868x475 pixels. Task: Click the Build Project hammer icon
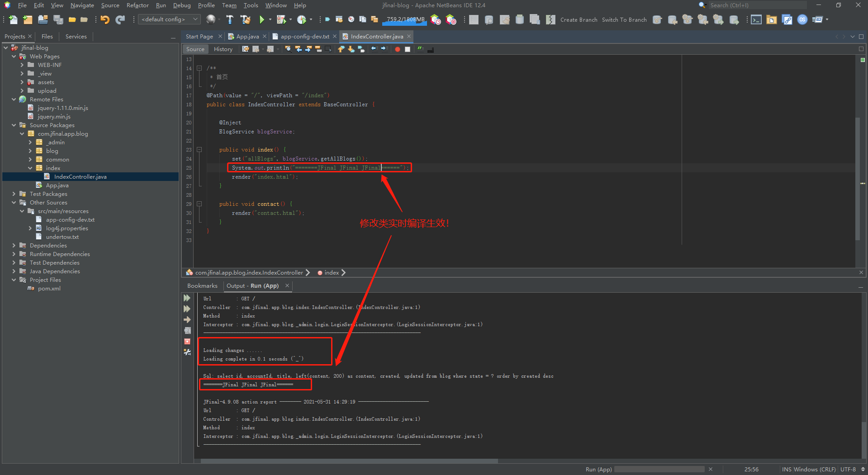[230, 19]
